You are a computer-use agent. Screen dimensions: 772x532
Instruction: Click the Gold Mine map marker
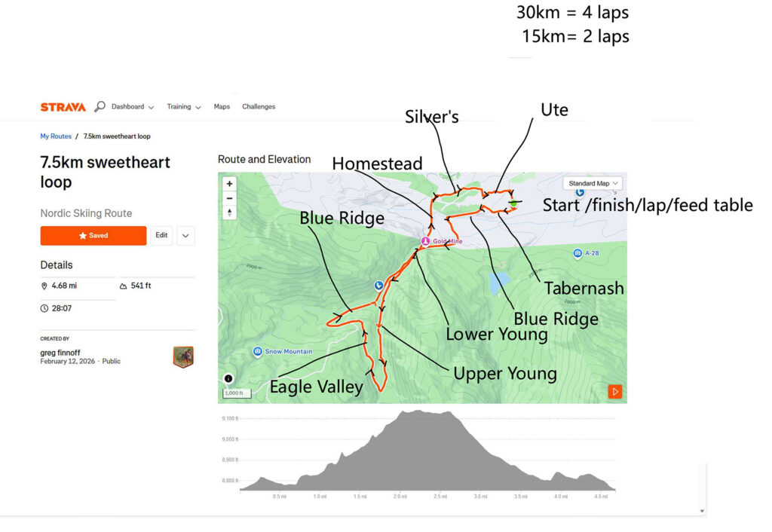425,241
